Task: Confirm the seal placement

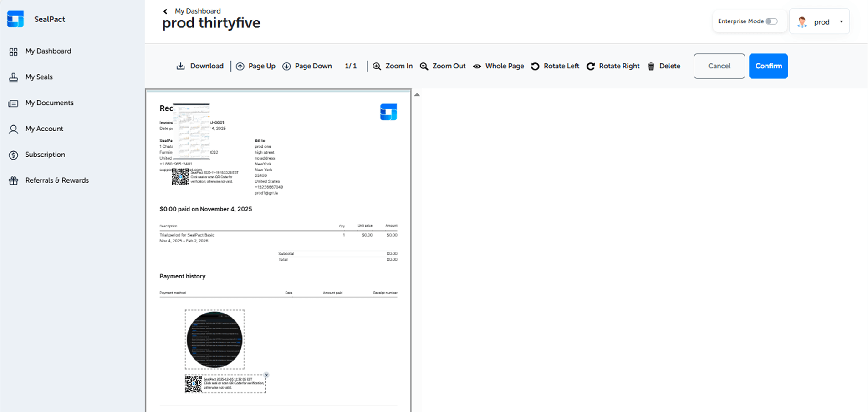Action: 768,66
